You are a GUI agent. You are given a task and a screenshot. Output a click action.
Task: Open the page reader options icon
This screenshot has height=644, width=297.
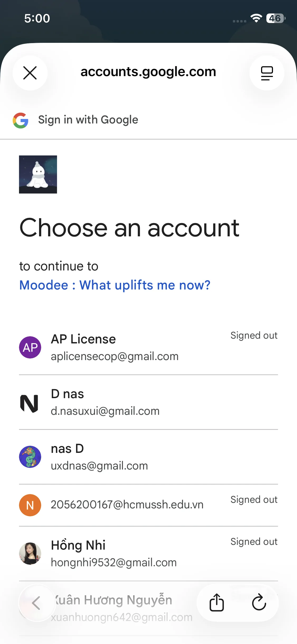pyautogui.click(x=267, y=73)
